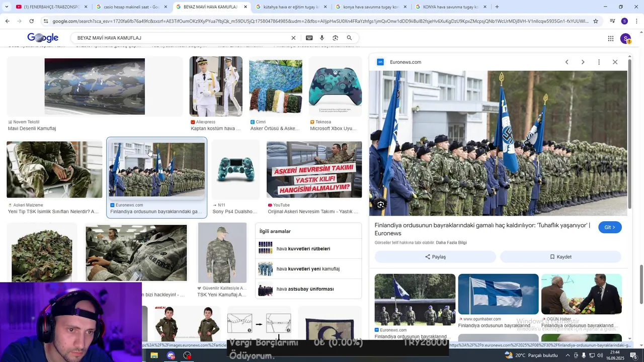Show hidden tray icons with the chevron
Viewport: 644px width, 362px height.
568,355
